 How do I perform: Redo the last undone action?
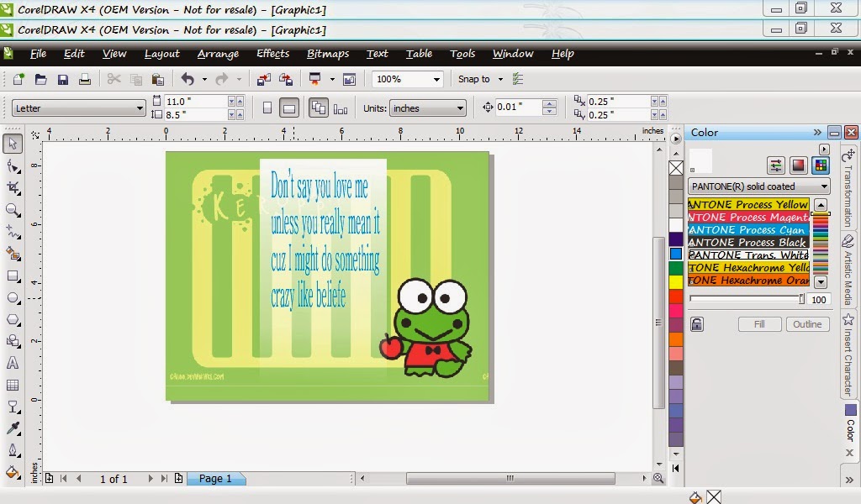point(222,80)
